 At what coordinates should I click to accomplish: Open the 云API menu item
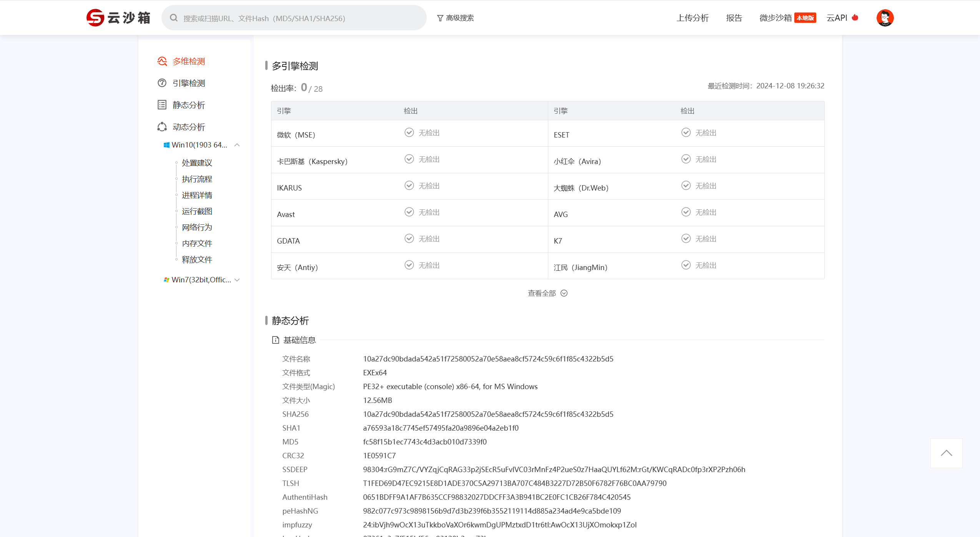click(837, 18)
